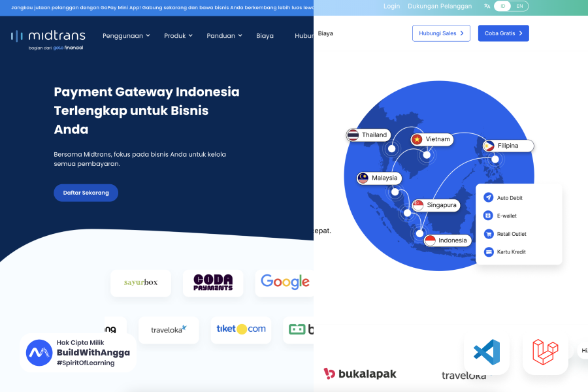Click the E-wallet wallet icon

tap(488, 216)
